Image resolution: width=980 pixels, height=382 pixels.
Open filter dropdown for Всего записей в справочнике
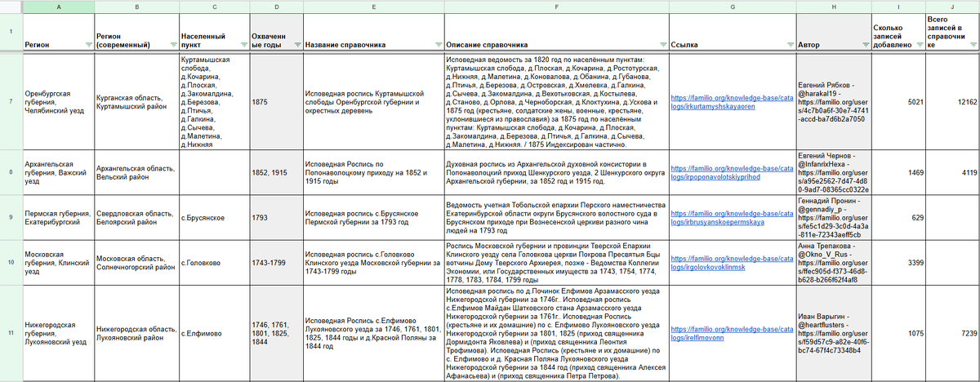[x=973, y=45]
